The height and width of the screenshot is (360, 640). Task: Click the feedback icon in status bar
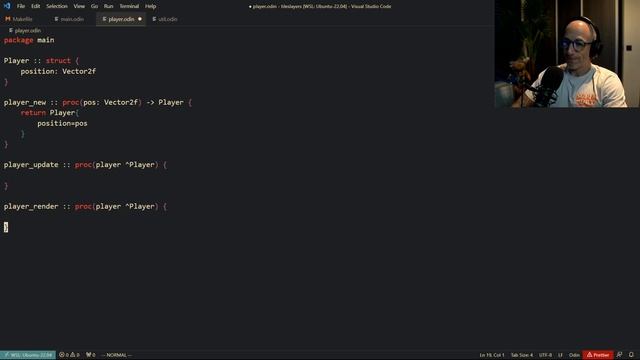(620, 355)
